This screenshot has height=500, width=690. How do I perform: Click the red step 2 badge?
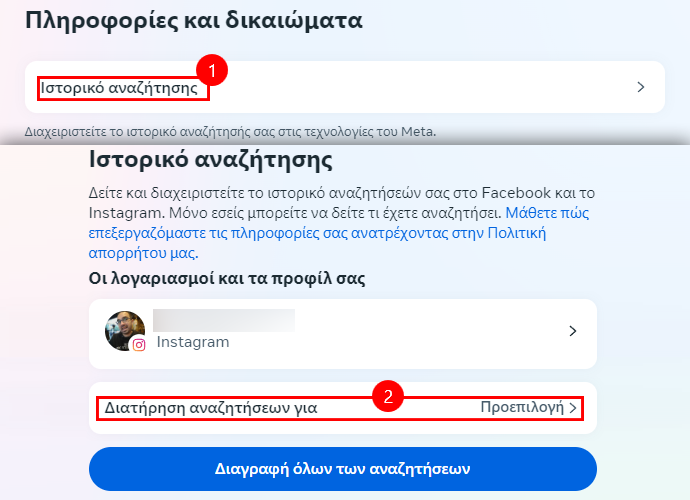tap(388, 396)
